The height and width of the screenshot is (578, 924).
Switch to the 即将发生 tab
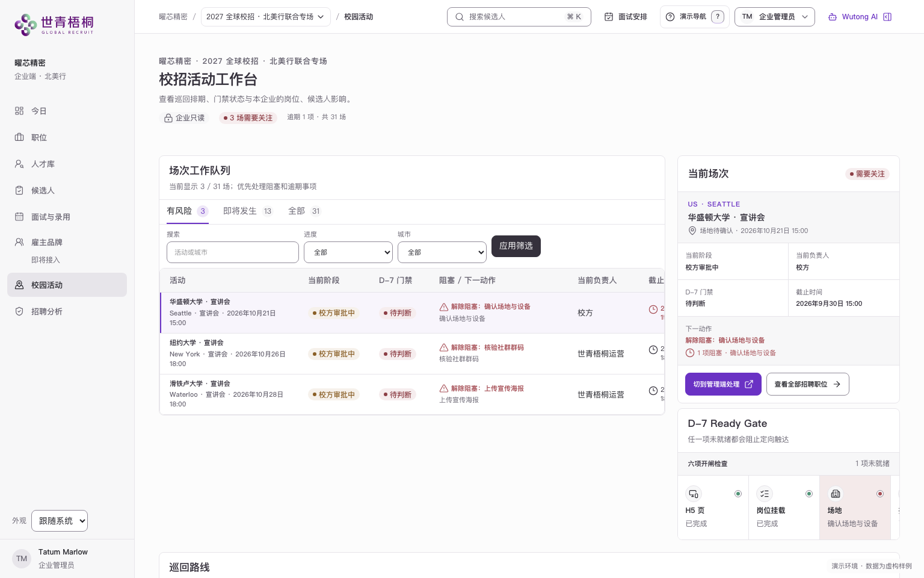tap(247, 211)
